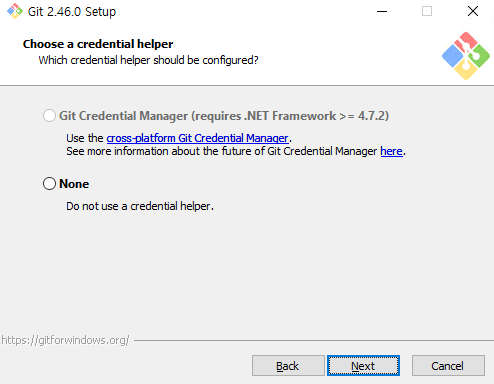Minimize the Git Setup window

(382, 11)
